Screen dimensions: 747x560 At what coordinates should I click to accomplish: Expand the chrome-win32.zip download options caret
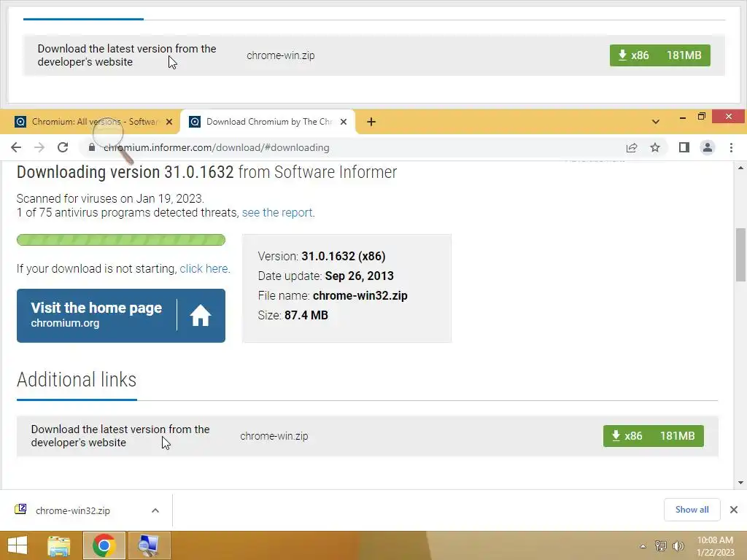(155, 511)
